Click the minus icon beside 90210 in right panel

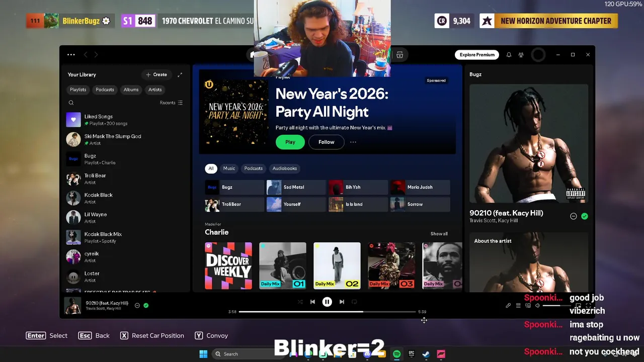[573, 216]
